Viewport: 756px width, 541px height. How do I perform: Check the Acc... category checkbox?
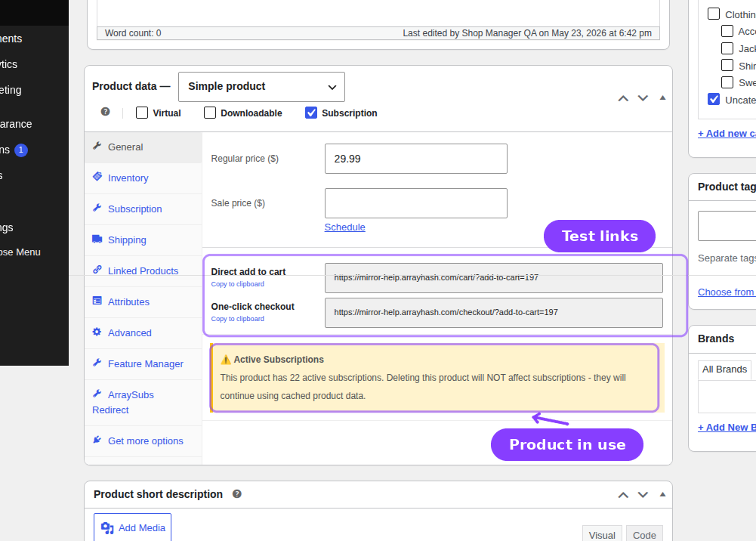coord(727,31)
